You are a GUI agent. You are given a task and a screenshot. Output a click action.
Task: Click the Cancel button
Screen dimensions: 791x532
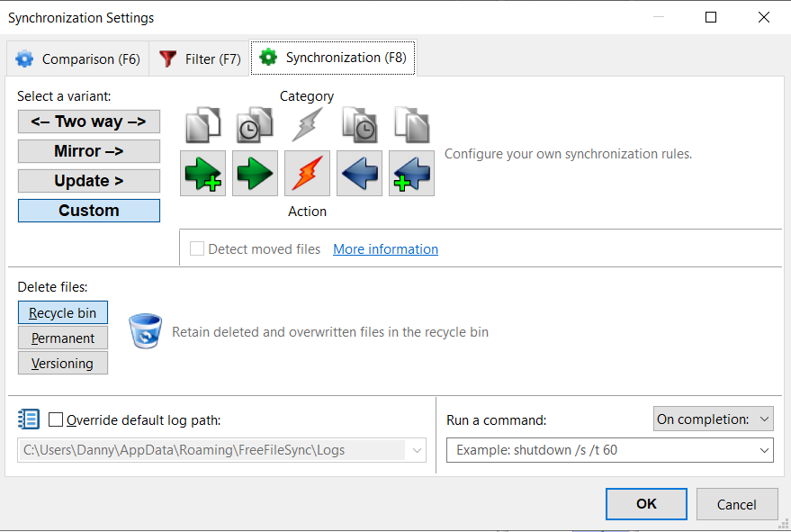pos(736,504)
